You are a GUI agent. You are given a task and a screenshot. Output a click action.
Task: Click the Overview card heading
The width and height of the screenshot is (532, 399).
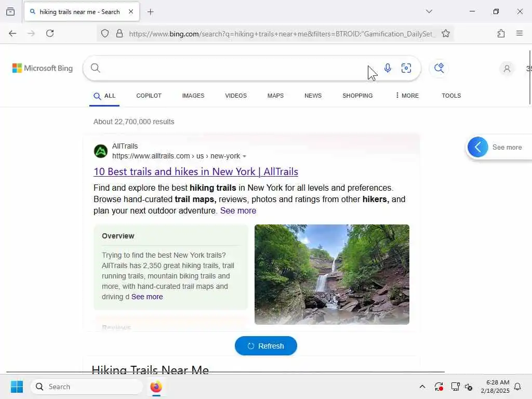tap(118, 236)
